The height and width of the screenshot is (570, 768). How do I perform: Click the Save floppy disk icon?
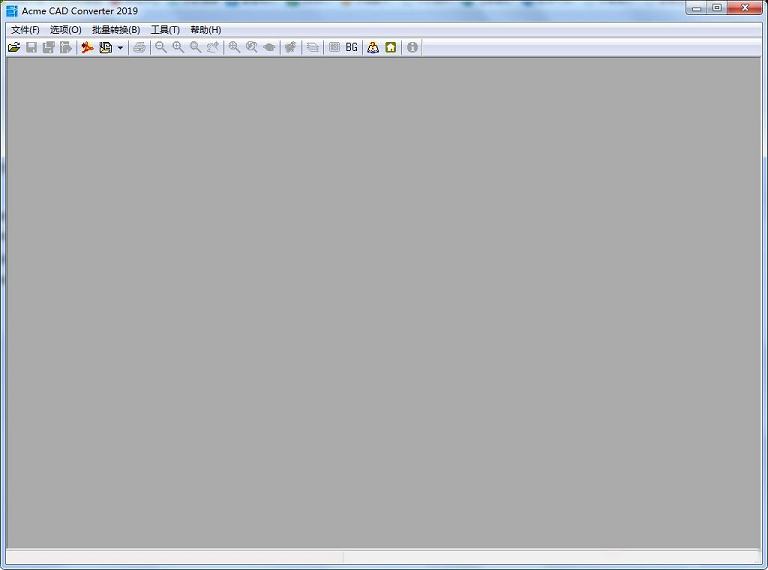[x=31, y=47]
